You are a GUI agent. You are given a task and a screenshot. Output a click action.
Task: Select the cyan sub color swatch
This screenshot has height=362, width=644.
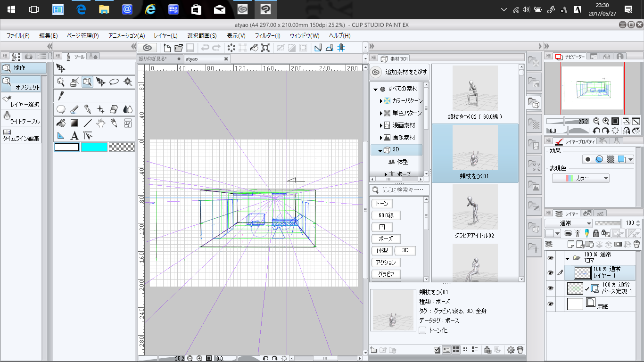pos(94,147)
